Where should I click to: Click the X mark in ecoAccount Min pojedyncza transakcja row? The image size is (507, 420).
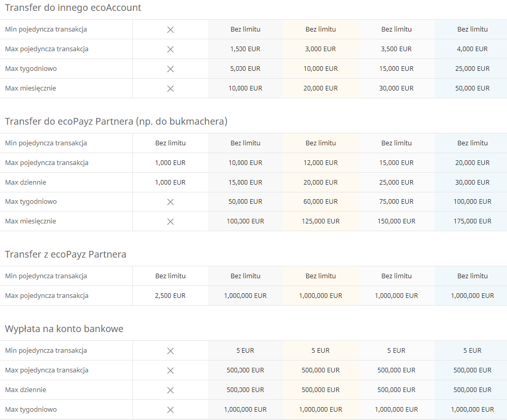pyautogui.click(x=170, y=30)
